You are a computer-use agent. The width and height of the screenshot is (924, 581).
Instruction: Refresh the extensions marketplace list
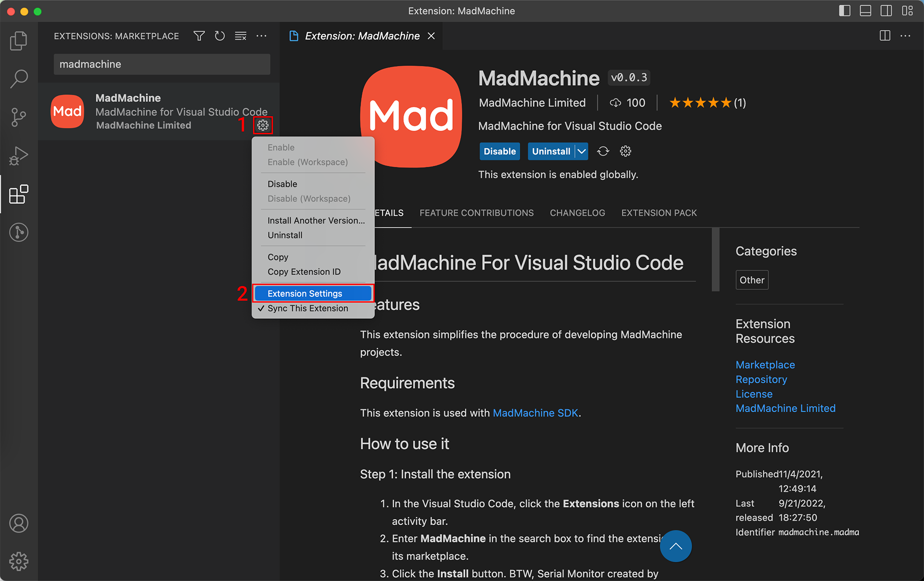220,36
